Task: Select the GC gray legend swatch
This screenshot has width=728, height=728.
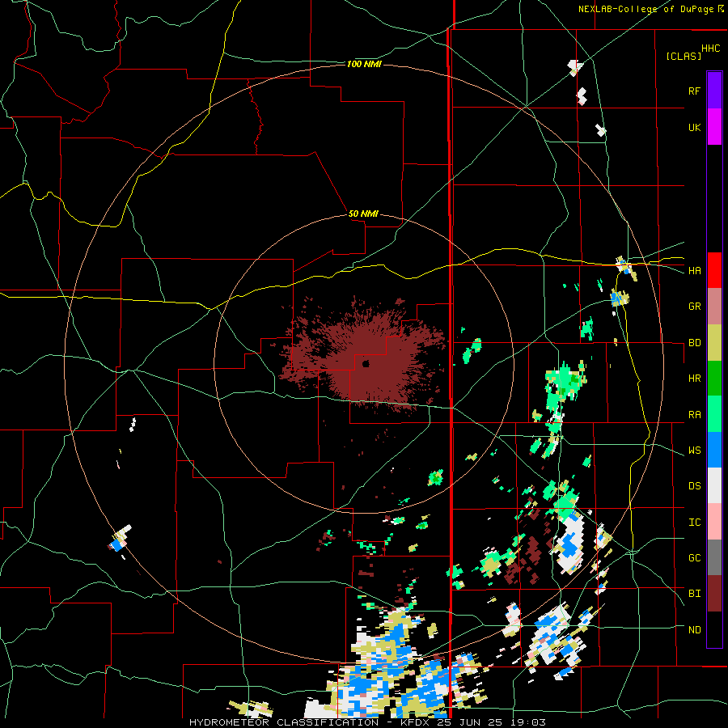Action: point(714,557)
